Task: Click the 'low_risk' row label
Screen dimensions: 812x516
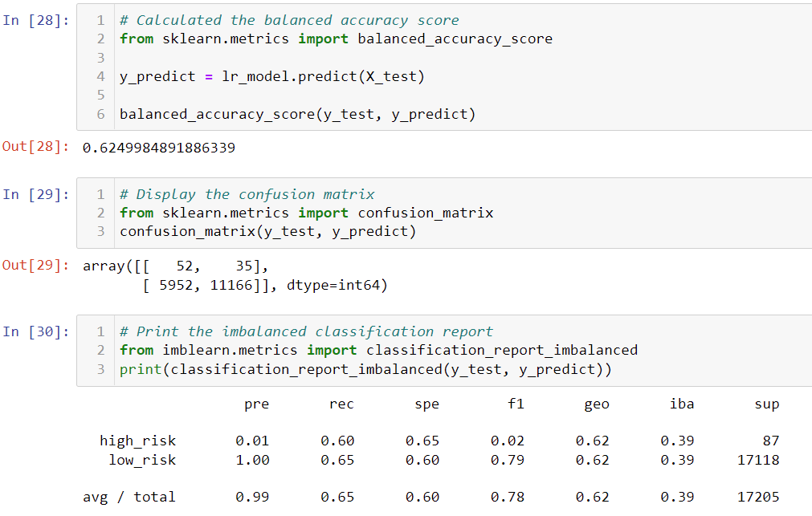Action: (142, 460)
